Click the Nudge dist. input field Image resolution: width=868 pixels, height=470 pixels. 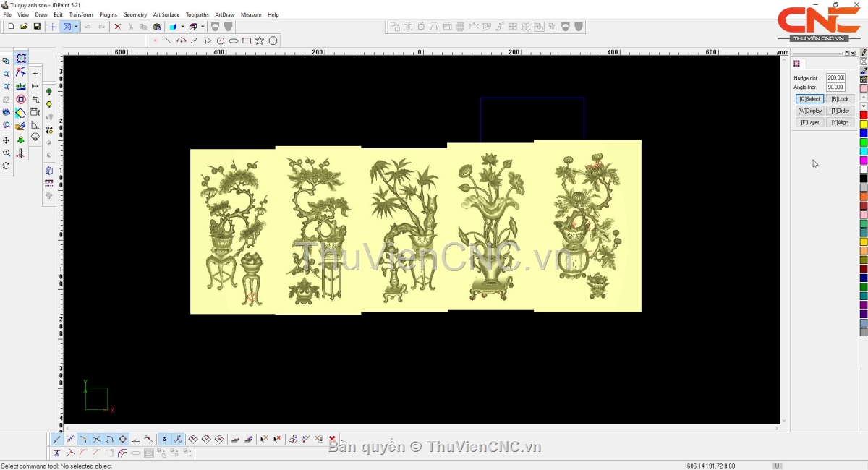pyautogui.click(x=835, y=77)
